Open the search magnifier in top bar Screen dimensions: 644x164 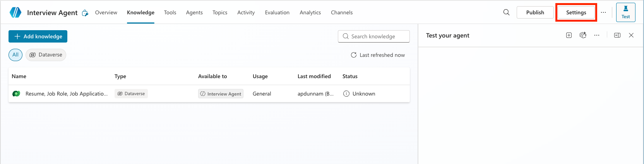pos(506,12)
